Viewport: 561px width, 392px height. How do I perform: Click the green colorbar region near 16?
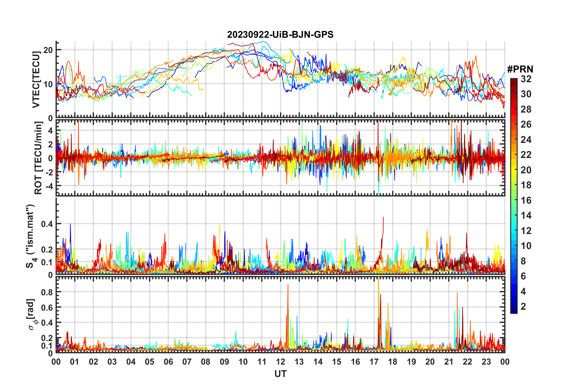514,200
